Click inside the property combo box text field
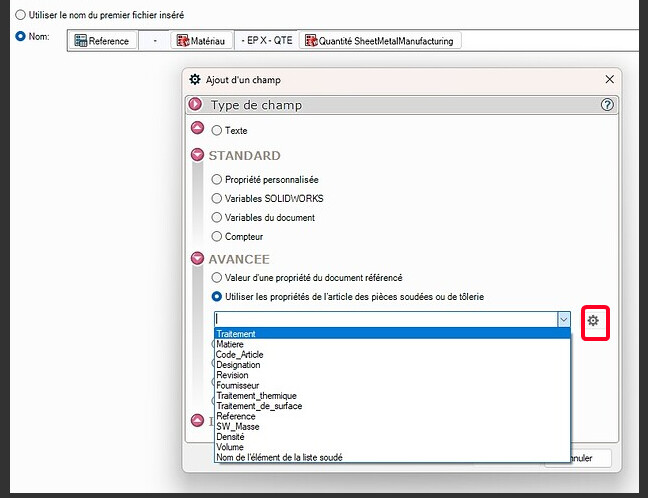This screenshot has height=498, width=648. pos(384,319)
